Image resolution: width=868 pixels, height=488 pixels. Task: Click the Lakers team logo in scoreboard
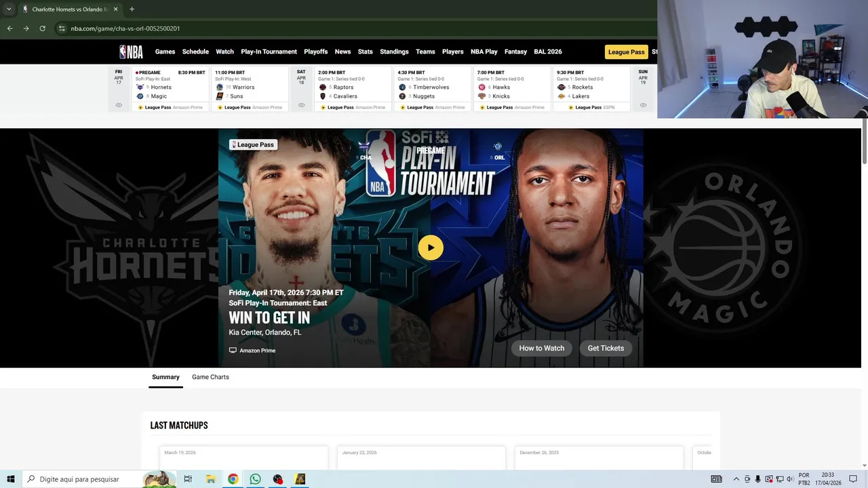[x=561, y=96]
